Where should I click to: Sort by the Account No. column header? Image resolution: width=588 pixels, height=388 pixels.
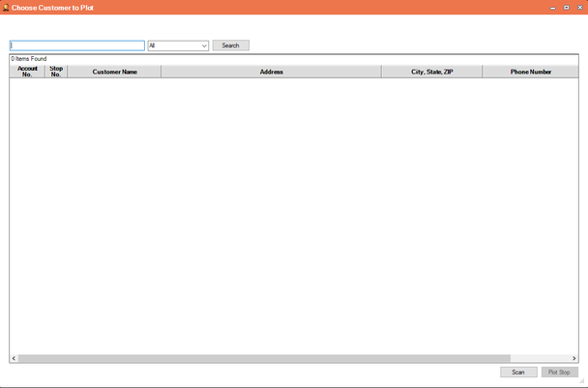(27, 72)
